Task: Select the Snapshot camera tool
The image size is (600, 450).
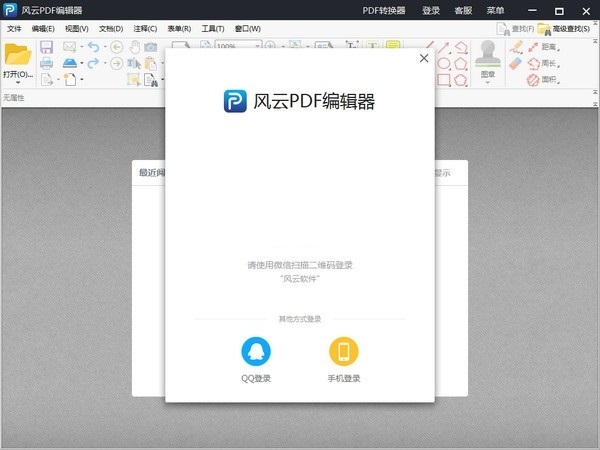Action: (151, 47)
